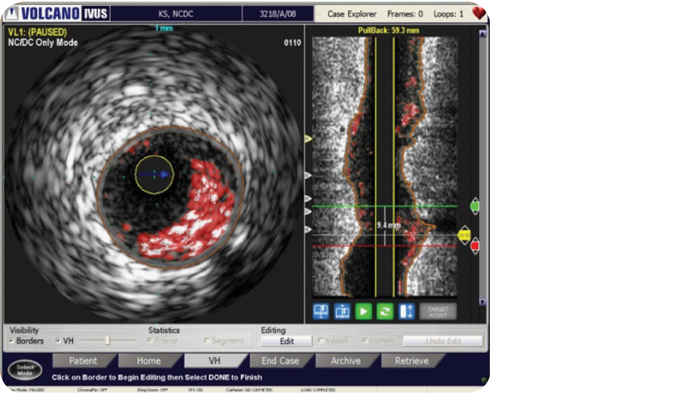Switch to the Archive tab
This screenshot has width=700, height=394.
[346, 361]
